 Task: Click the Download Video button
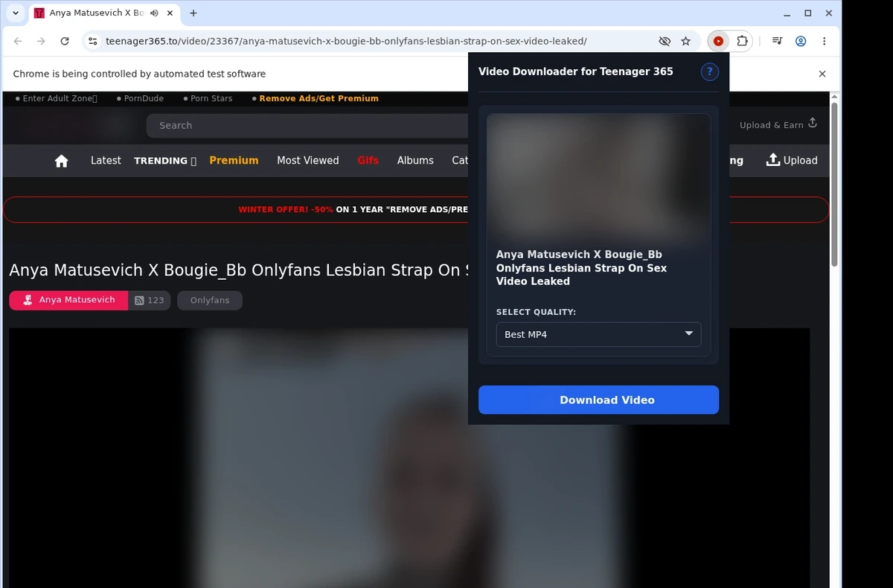pos(598,400)
